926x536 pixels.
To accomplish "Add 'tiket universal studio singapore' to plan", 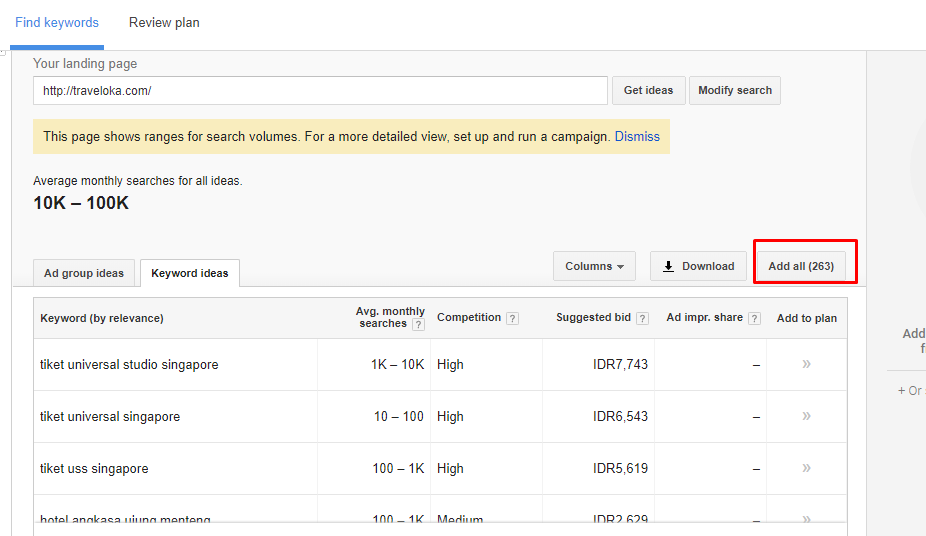I will [x=806, y=364].
